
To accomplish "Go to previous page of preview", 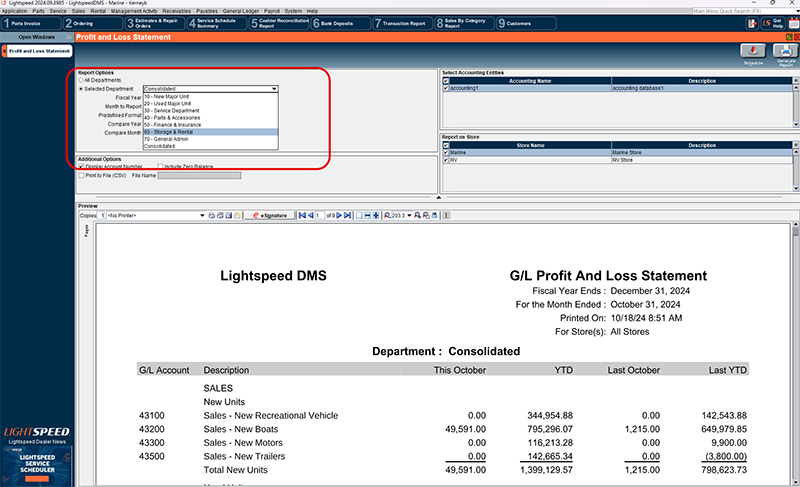I will [311, 216].
